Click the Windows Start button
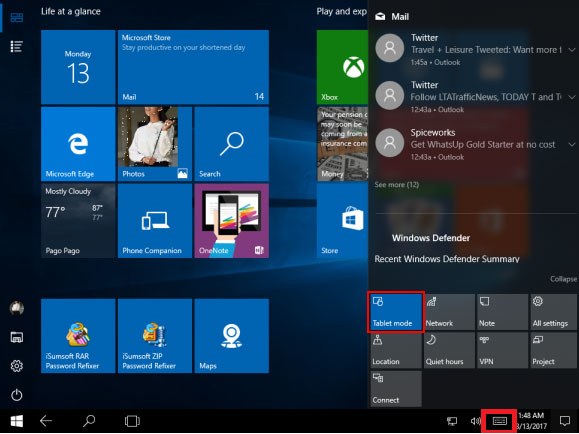 tap(17, 421)
